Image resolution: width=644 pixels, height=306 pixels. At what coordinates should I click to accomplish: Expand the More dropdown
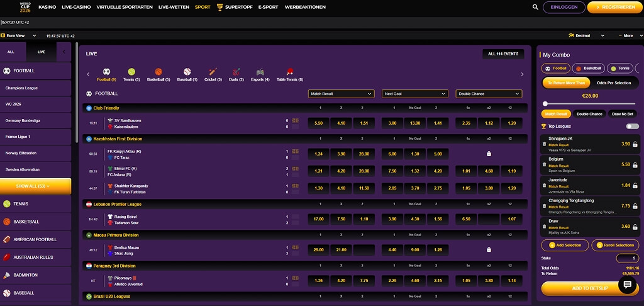(630, 36)
